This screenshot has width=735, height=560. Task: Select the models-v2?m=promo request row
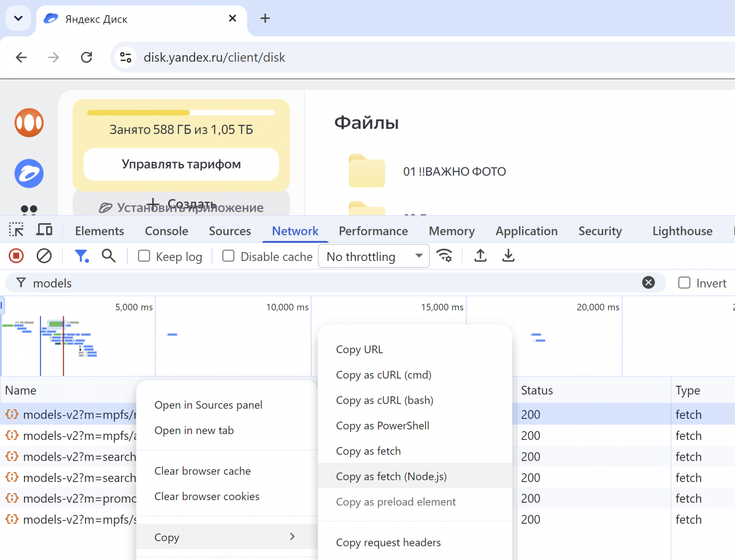coord(68,498)
